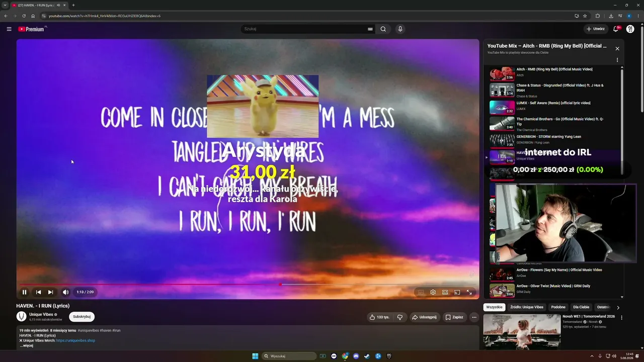Select the Podobne filter chip
This screenshot has height=362, width=644.
pos(558,307)
